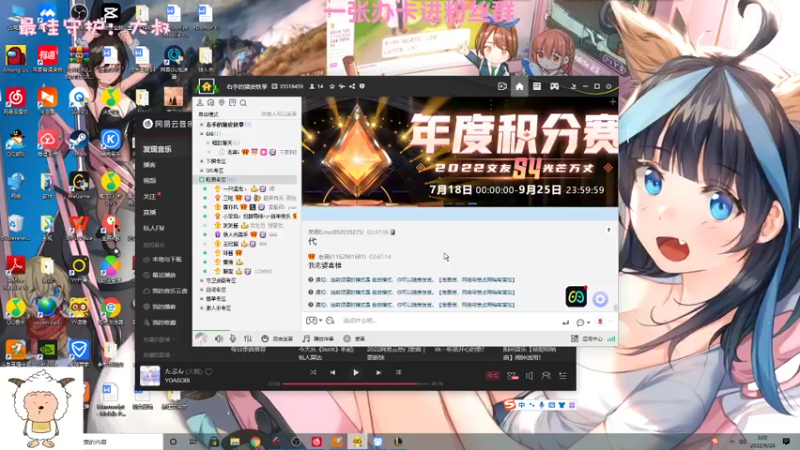Expand the 收藏的歌单 section in NetEase sidebar
This screenshot has width=800, height=450.
159,355
